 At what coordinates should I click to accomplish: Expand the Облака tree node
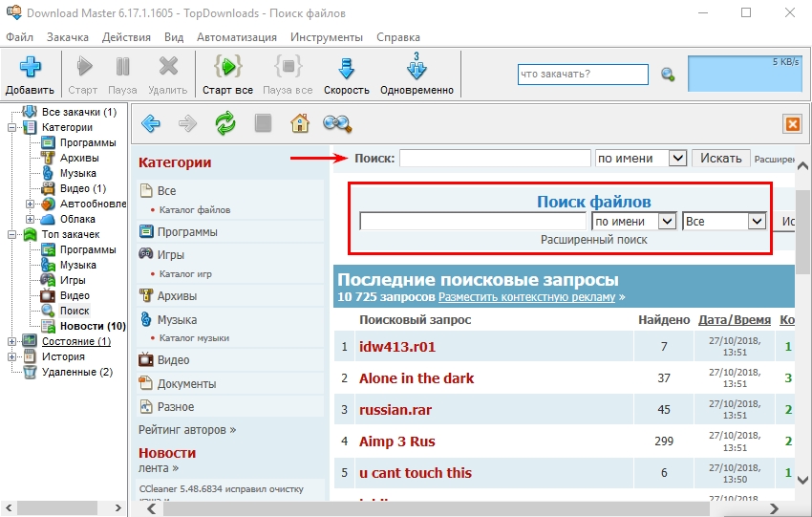tap(30, 219)
